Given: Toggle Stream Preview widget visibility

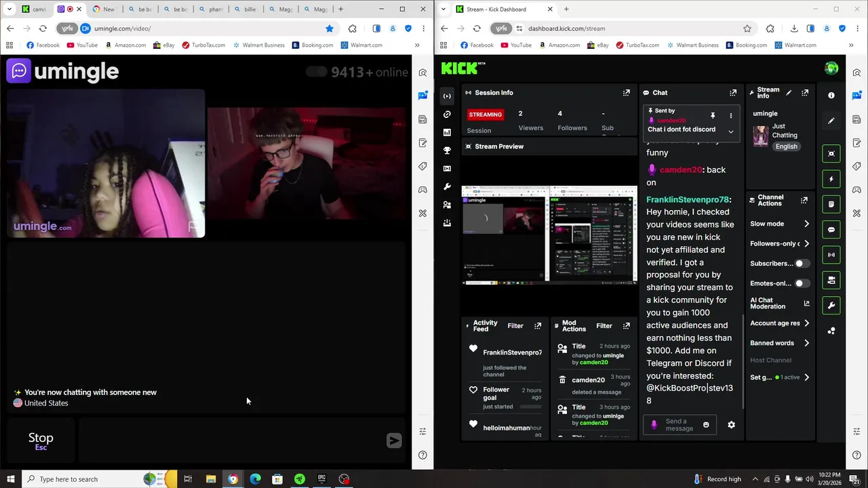Looking at the screenshot, I should click(x=831, y=154).
